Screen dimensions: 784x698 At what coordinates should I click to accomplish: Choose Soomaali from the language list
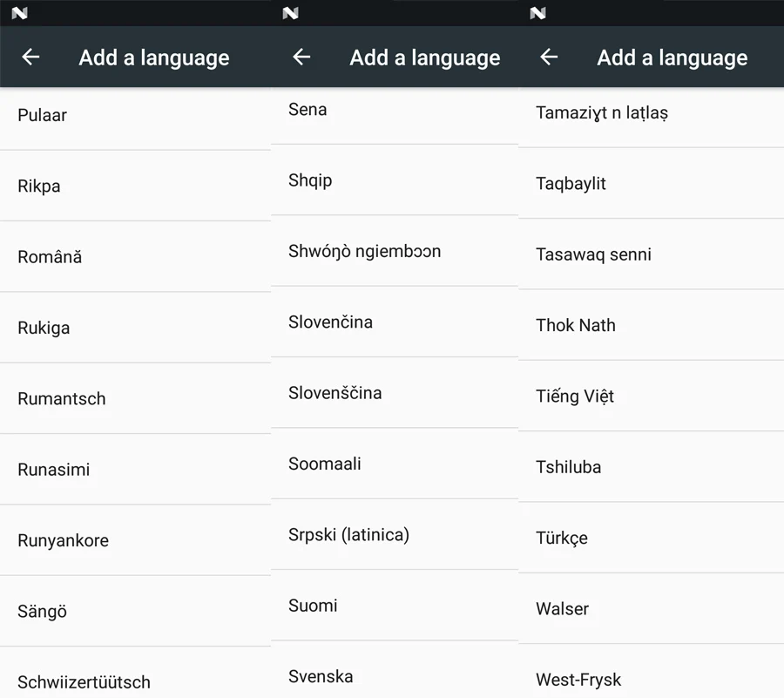[395, 464]
